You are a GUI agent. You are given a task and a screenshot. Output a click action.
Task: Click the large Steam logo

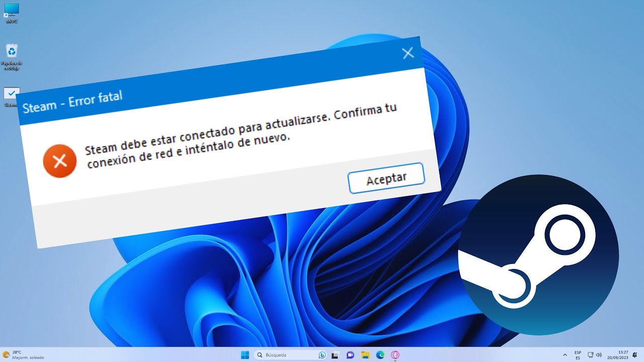click(x=538, y=254)
